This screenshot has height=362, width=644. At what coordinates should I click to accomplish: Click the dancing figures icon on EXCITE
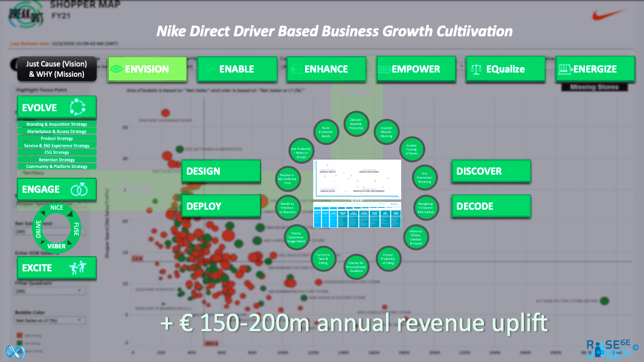click(x=79, y=267)
